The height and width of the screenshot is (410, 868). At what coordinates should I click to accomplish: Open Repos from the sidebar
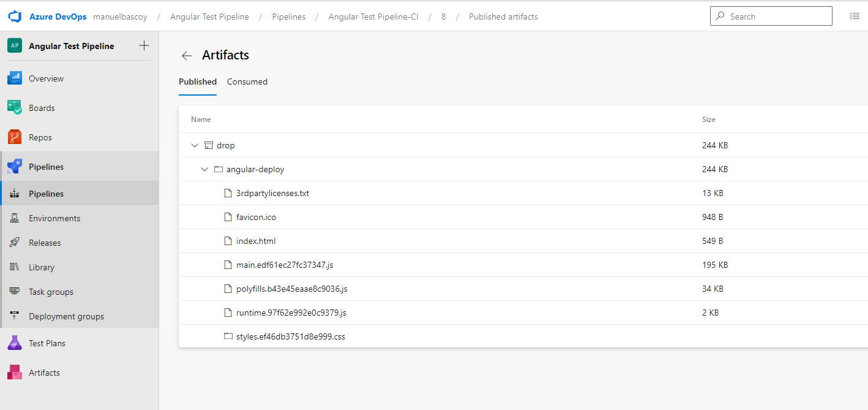[40, 137]
